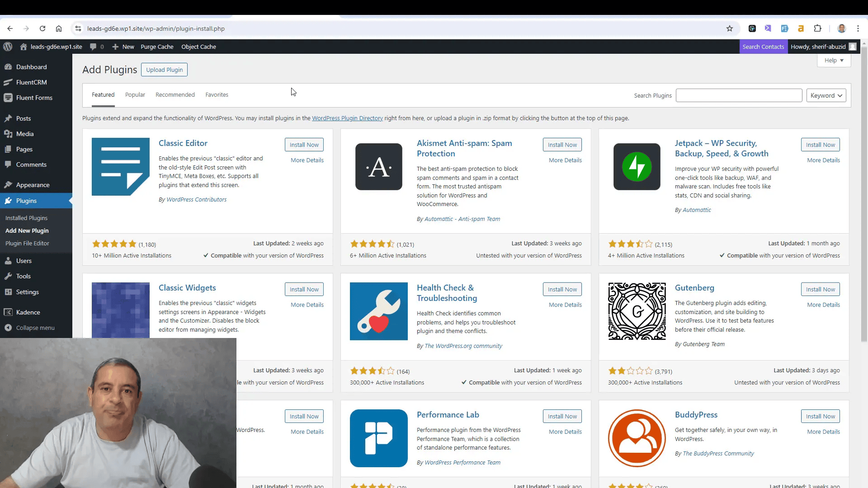
Task: Expand the Keyword search dropdown
Action: click(826, 95)
